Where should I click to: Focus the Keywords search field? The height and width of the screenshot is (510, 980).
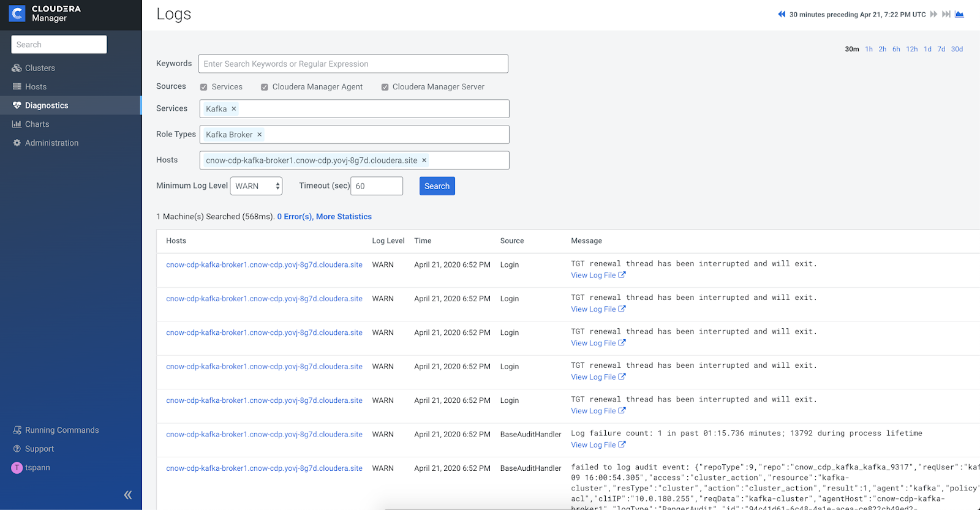point(353,64)
